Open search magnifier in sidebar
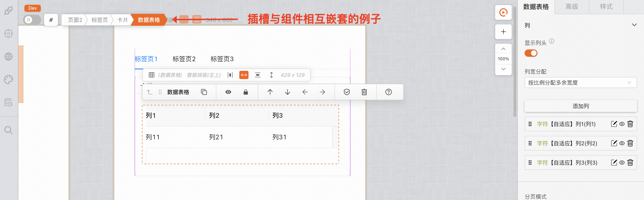 coord(8,130)
